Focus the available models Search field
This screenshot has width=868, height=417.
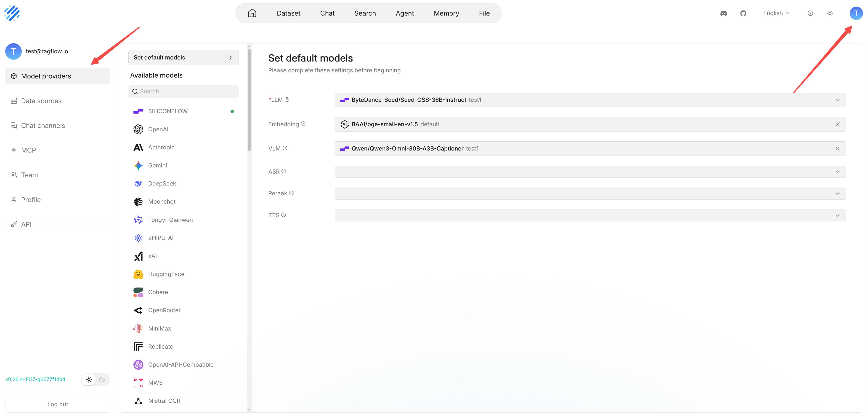[x=183, y=91]
